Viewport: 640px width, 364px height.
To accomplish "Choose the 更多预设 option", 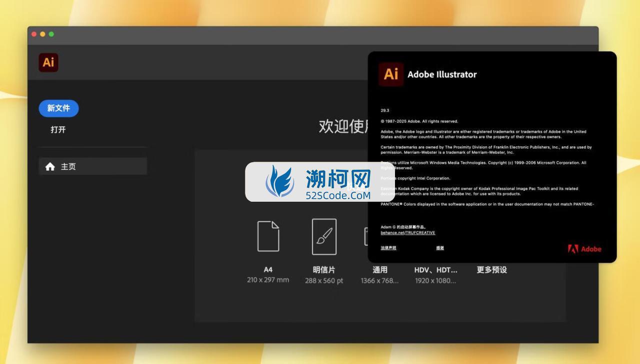I will point(491,270).
